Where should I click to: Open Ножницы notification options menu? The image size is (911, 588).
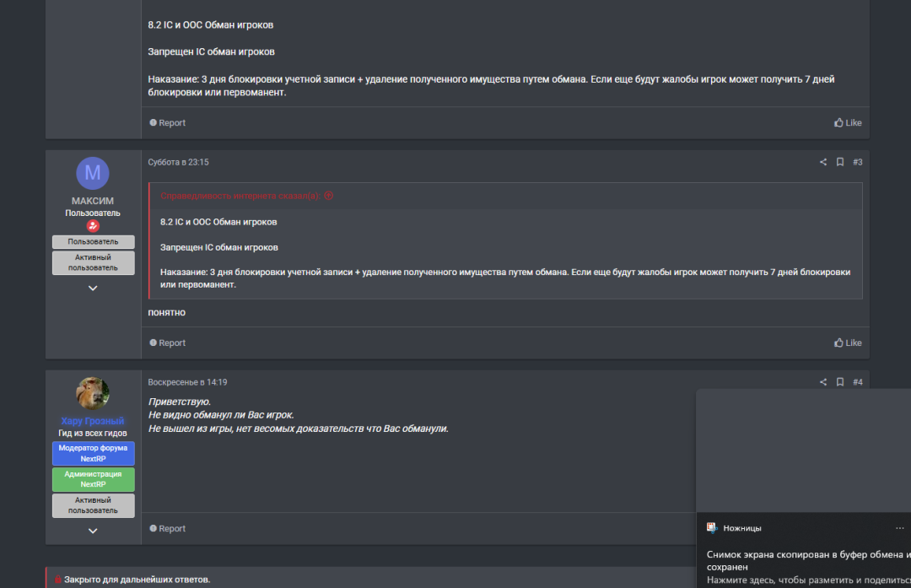(899, 528)
